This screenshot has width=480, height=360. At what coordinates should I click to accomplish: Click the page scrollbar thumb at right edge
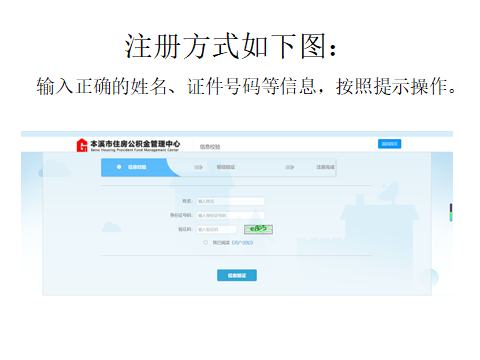(x=451, y=212)
